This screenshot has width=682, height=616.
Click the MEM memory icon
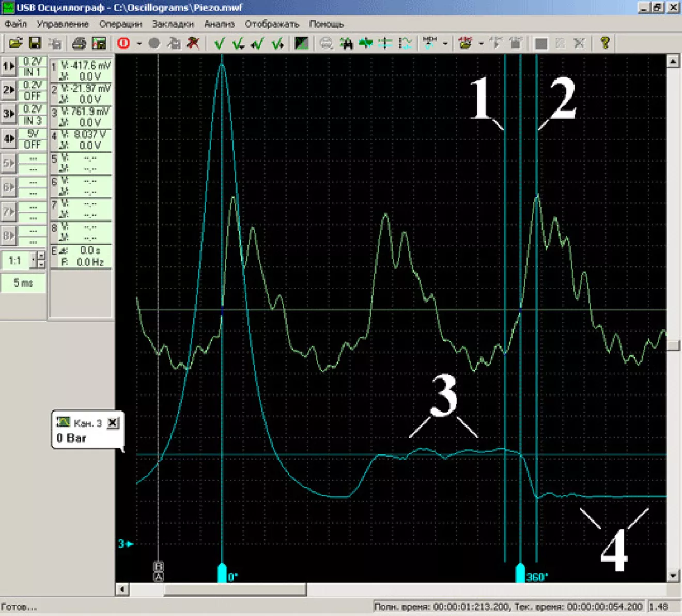[x=430, y=43]
